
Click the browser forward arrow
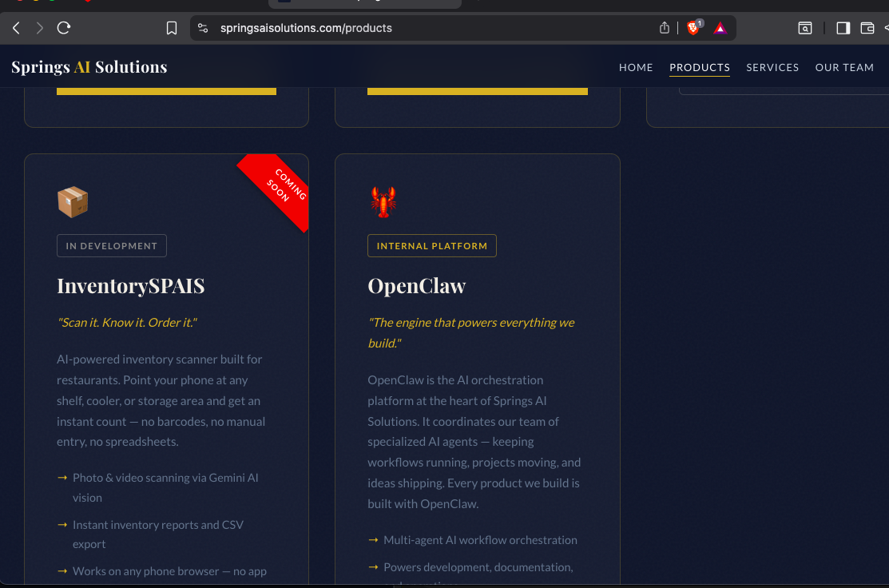[x=39, y=28]
